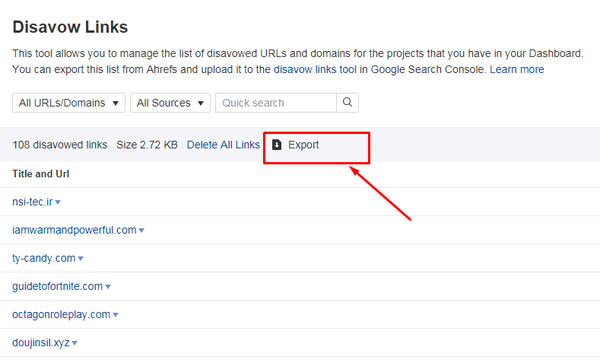Focus the Quick search field
Screen dimensions: 600x363
(276, 103)
